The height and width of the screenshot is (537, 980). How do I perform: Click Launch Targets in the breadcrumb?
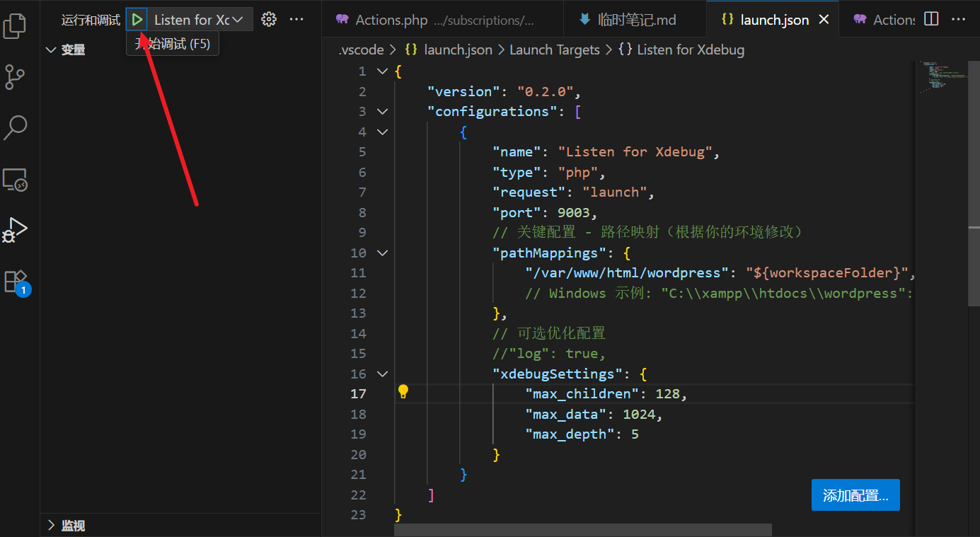(554, 50)
